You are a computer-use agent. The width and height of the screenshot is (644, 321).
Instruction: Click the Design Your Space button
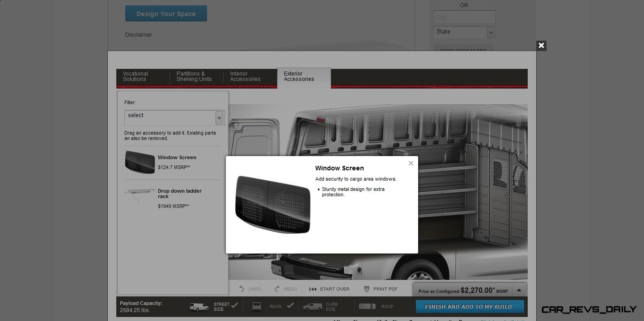click(166, 13)
